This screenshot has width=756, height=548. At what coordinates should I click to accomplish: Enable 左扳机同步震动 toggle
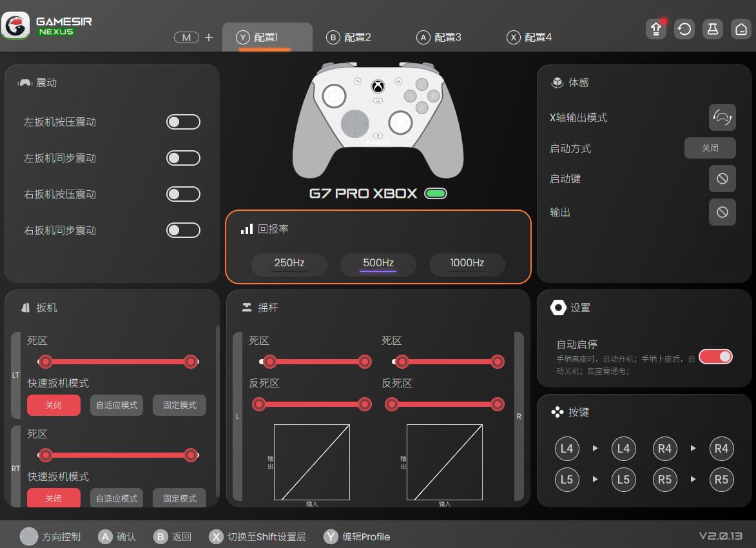(x=183, y=158)
